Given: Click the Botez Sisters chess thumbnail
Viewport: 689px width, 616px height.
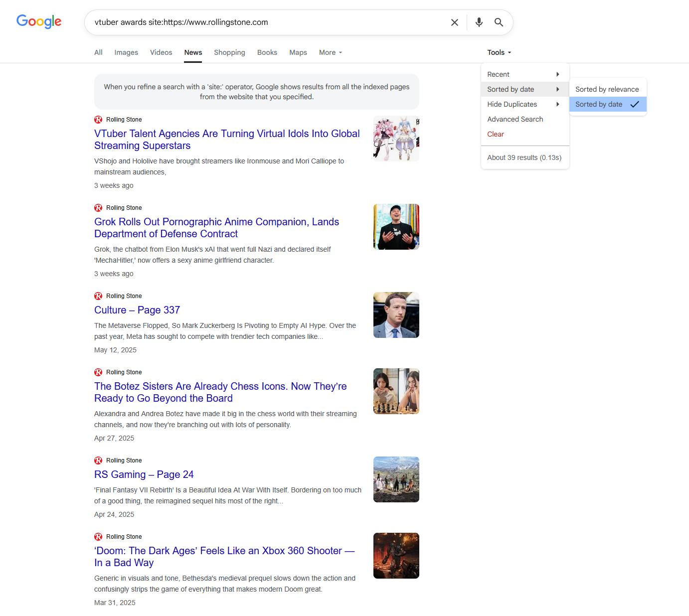Looking at the screenshot, I should (396, 391).
